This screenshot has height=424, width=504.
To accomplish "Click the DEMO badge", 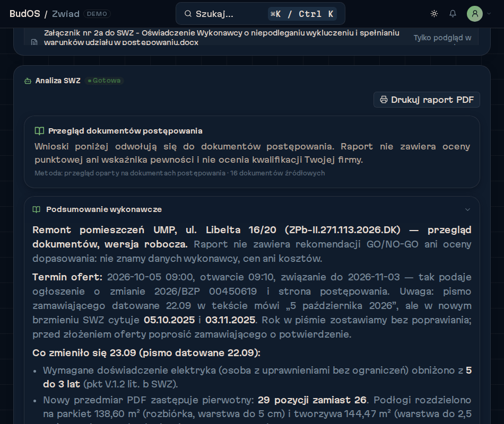I will tap(97, 14).
